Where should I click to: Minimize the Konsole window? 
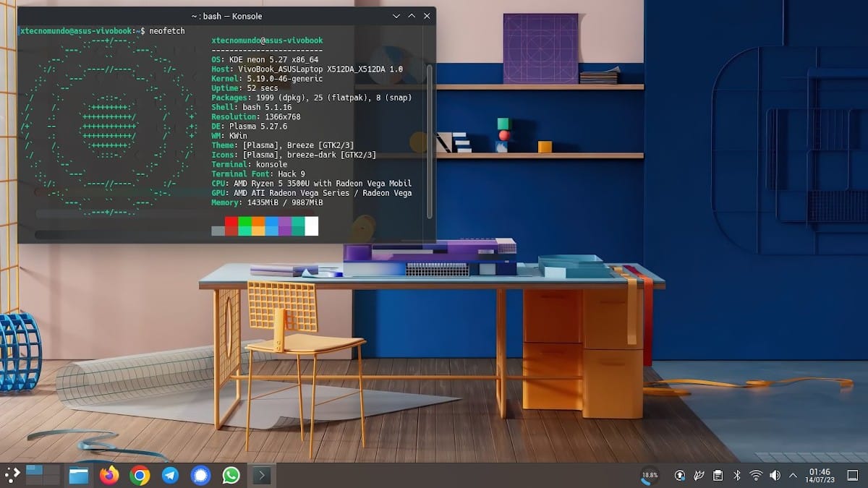[x=396, y=15]
